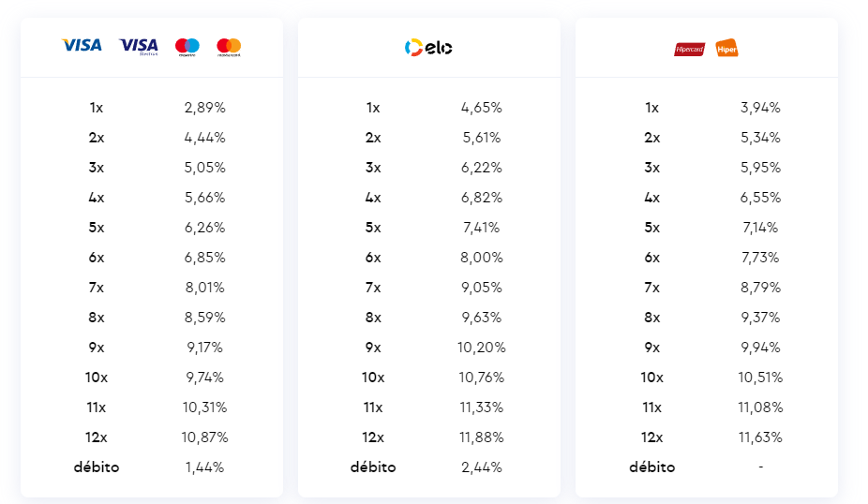
Task: Click the Visa Electron logo
Action: [139, 46]
